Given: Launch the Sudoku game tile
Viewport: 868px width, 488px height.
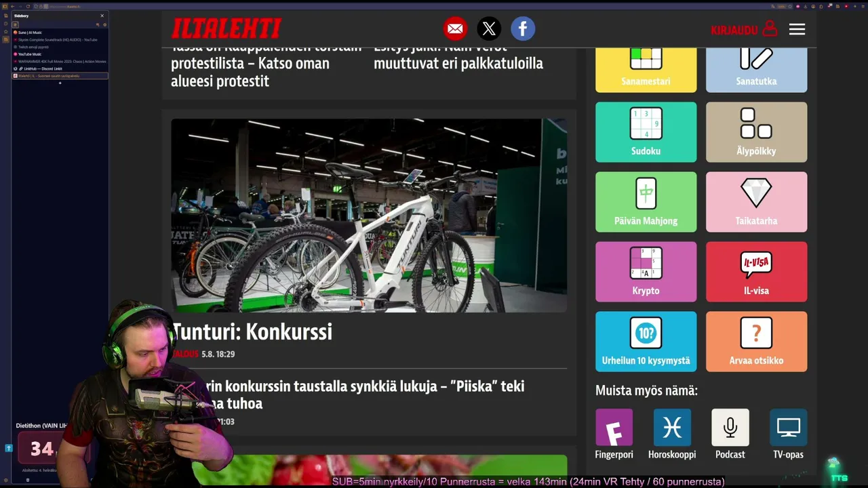Looking at the screenshot, I should tap(646, 132).
